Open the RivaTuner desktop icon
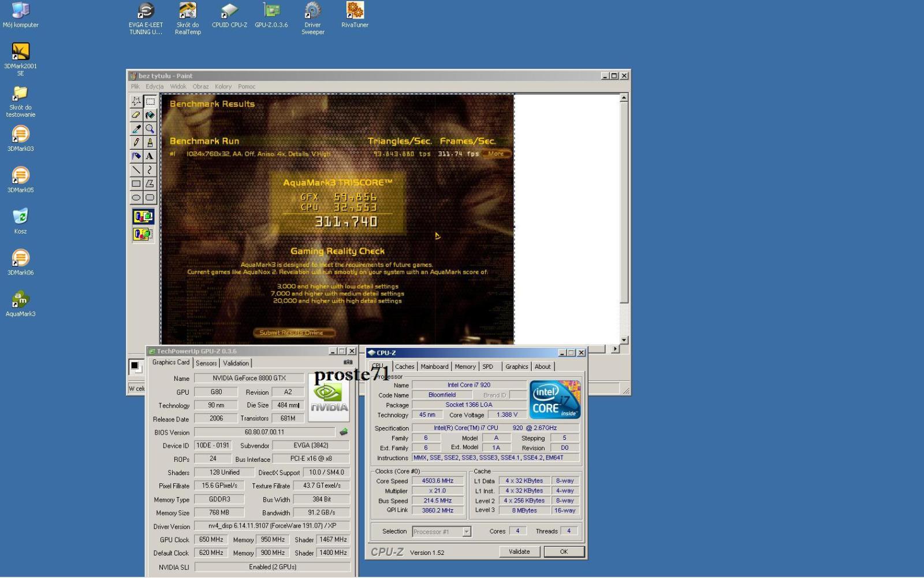This screenshot has width=924, height=578. click(355, 16)
